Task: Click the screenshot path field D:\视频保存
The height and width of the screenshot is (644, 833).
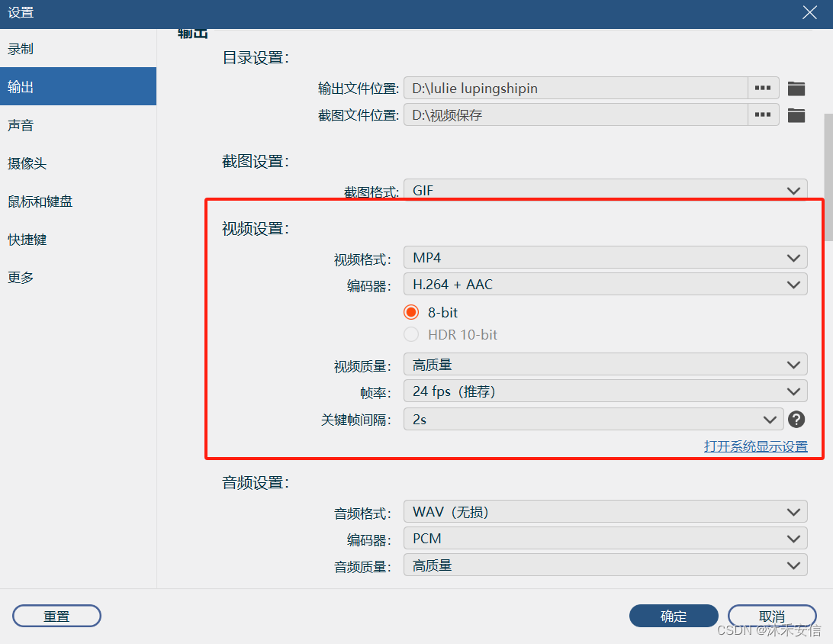Action: pyautogui.click(x=576, y=114)
